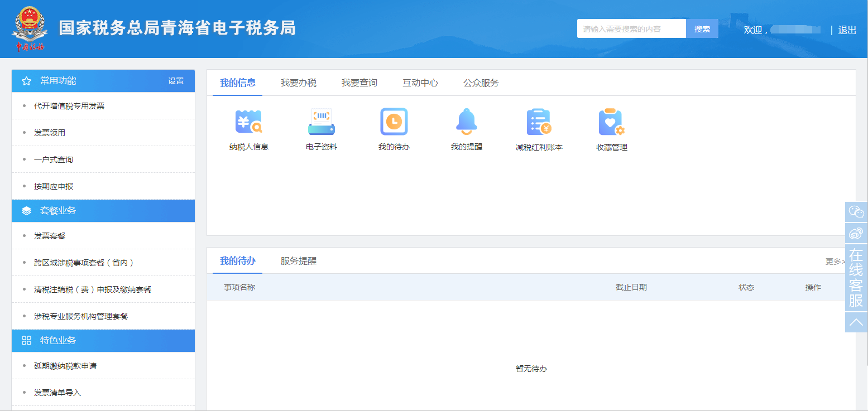Click the 我的待办 clock icon
Viewport: 868px width, 411px height.
pos(394,122)
